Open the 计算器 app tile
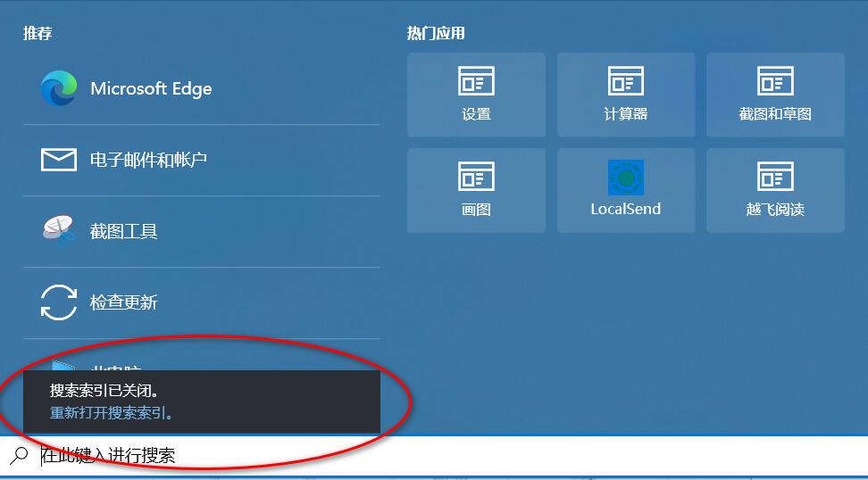The image size is (868, 480). click(x=625, y=94)
